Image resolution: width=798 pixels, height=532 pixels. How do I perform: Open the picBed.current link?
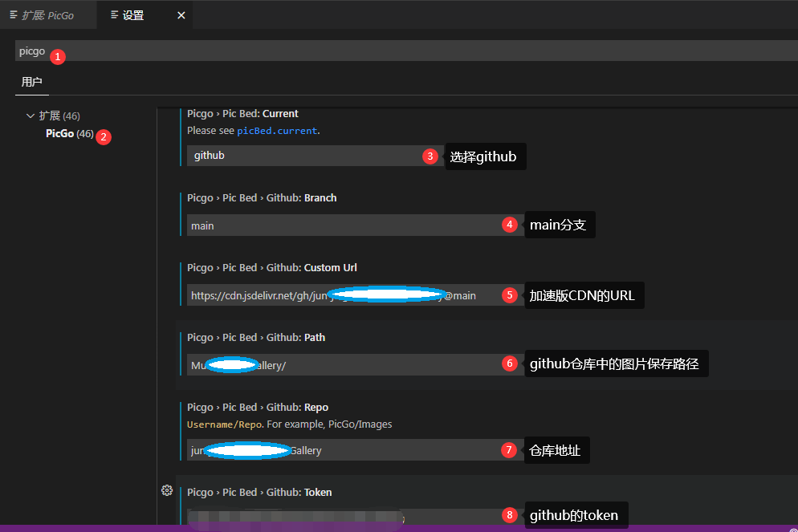[277, 131]
